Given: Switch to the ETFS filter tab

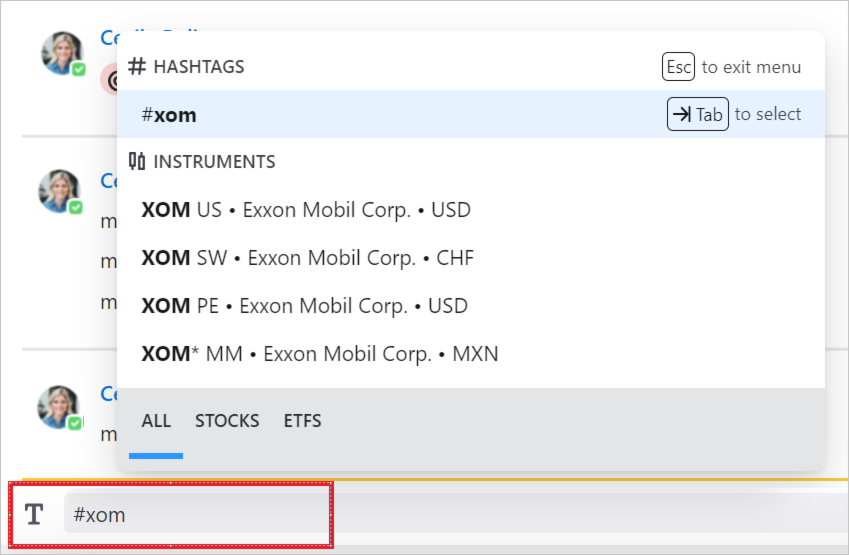Looking at the screenshot, I should (x=302, y=421).
